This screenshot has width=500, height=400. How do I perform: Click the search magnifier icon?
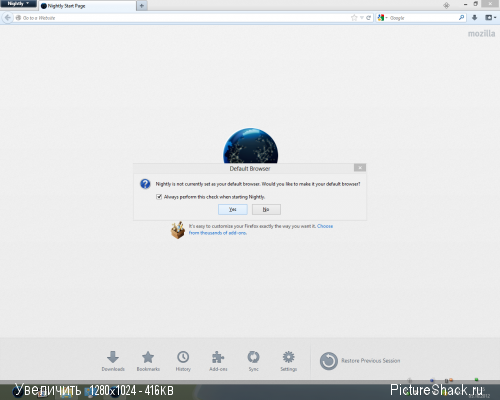pyautogui.click(x=461, y=18)
